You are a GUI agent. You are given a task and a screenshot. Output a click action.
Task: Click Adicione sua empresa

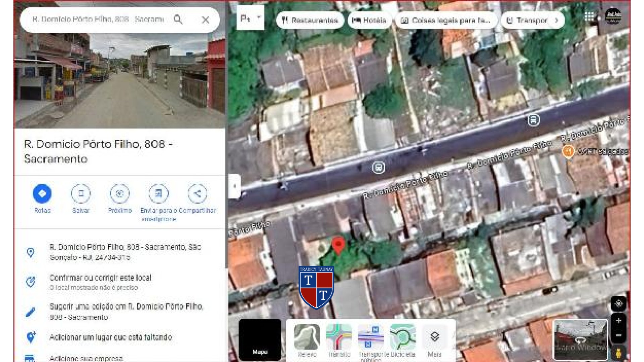86,358
